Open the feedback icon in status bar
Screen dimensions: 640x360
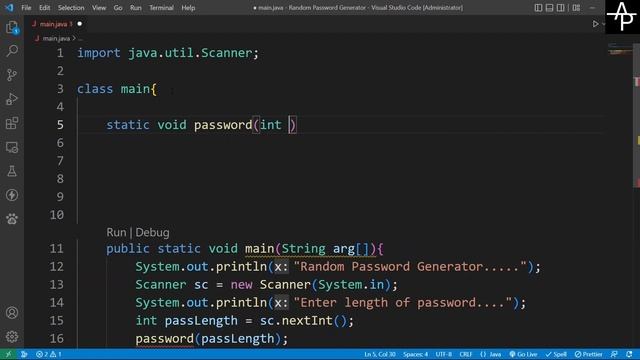click(614, 354)
